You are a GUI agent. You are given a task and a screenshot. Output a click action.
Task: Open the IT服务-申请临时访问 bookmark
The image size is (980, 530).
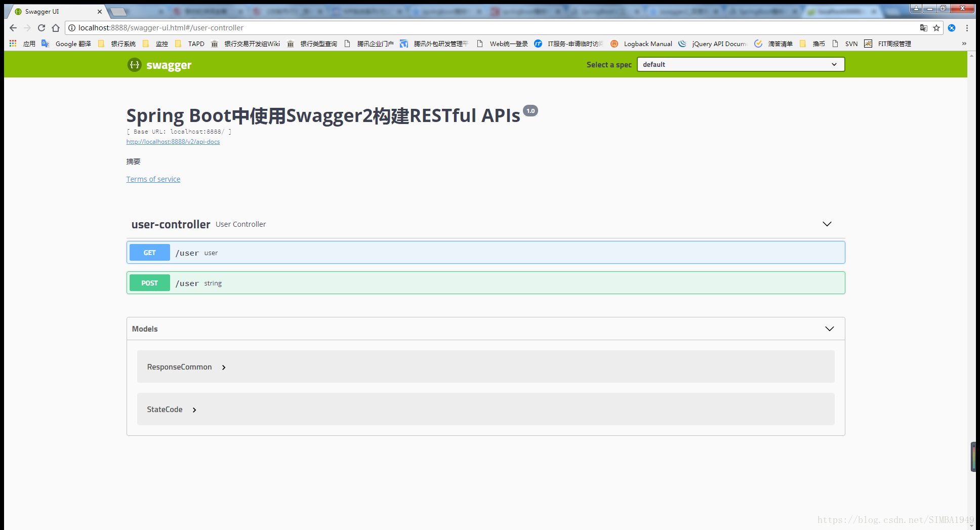point(568,44)
